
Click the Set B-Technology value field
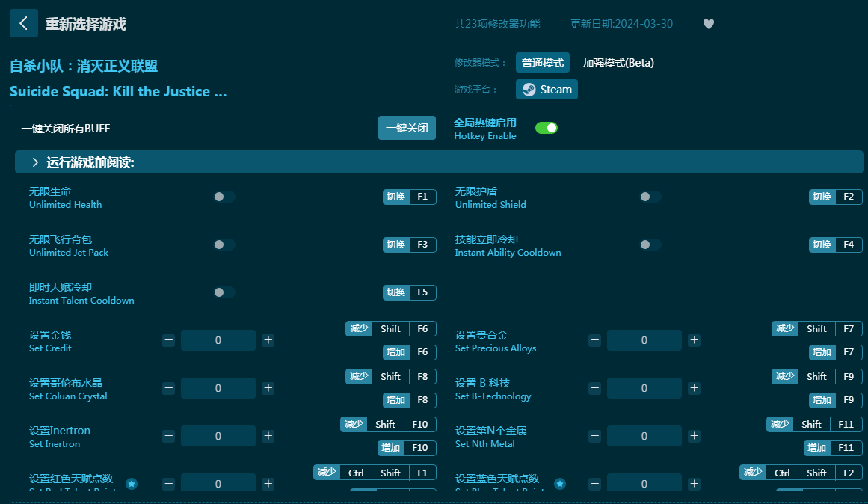[644, 388]
